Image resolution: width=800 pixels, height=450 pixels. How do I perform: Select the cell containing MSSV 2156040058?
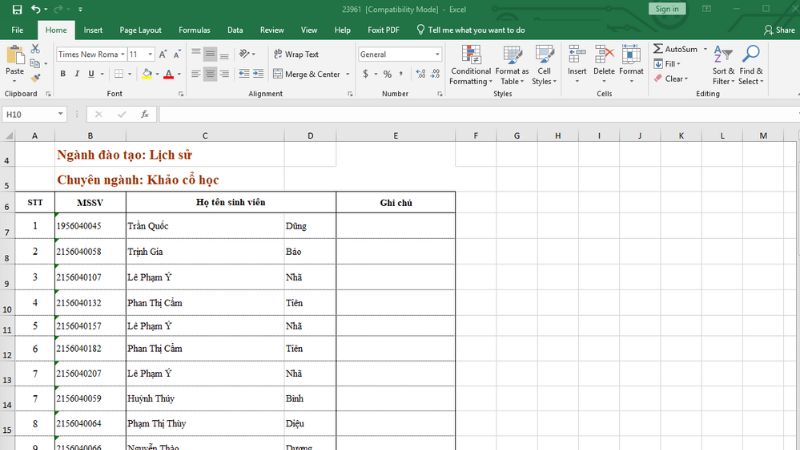[90, 252]
